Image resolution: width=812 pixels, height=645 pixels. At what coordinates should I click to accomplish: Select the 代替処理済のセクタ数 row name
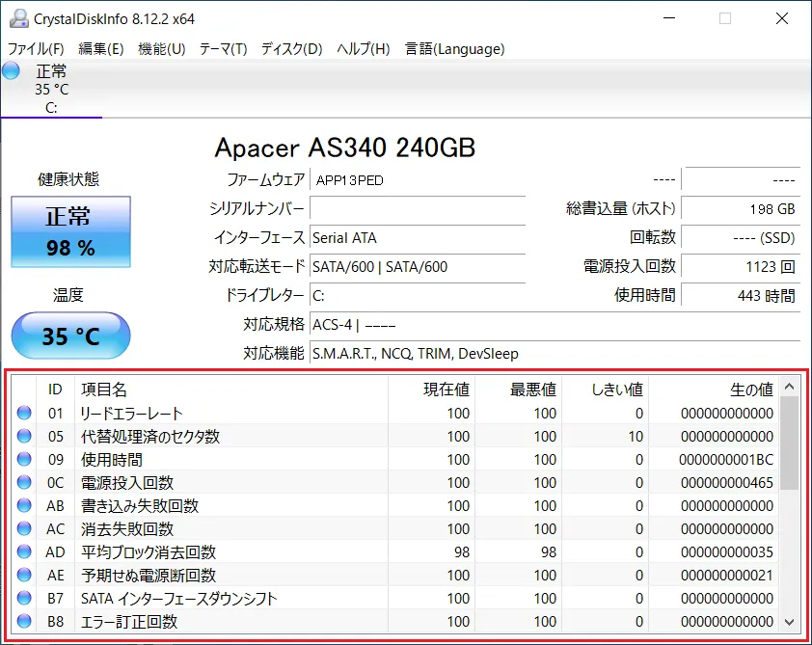(150, 437)
